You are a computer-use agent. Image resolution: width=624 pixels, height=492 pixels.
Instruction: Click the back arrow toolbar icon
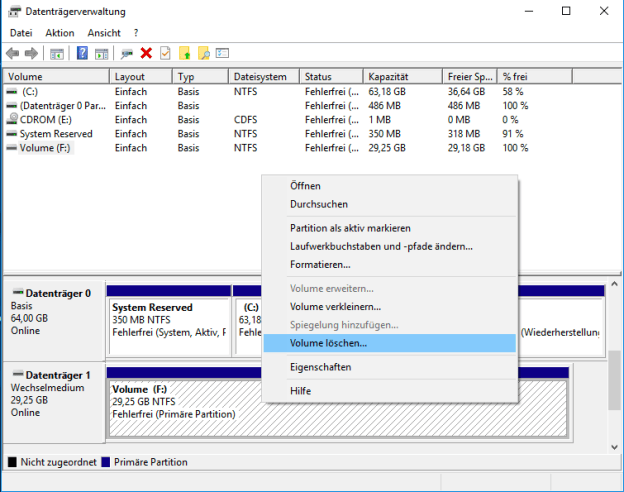(x=13, y=53)
